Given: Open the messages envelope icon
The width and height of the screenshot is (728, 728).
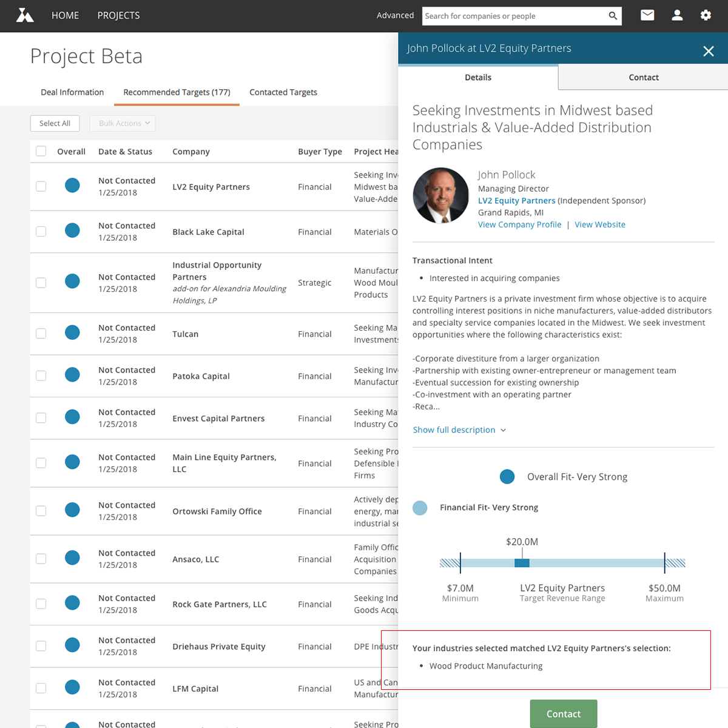Looking at the screenshot, I should (647, 15).
